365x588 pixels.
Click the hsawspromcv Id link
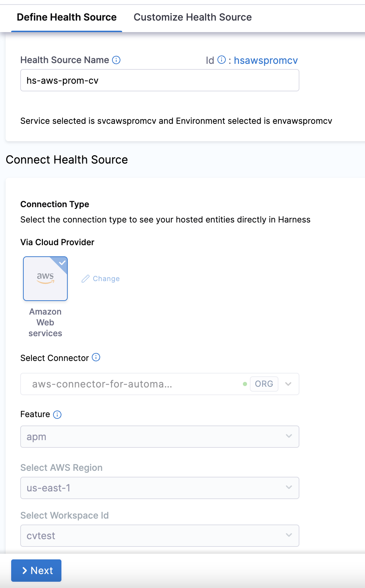tap(266, 60)
